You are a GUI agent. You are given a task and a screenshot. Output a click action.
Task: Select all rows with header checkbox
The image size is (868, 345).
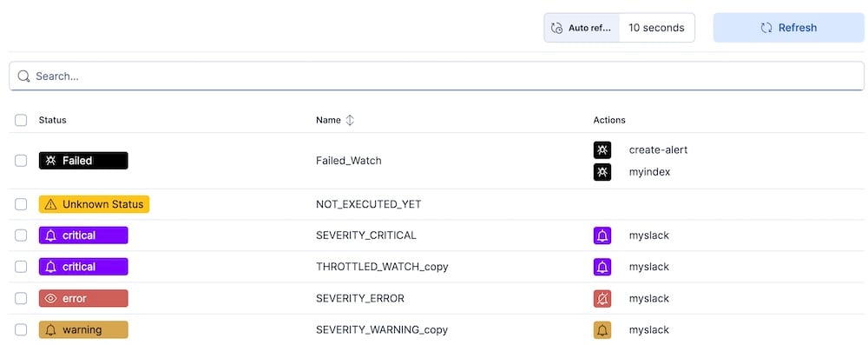pos(21,121)
